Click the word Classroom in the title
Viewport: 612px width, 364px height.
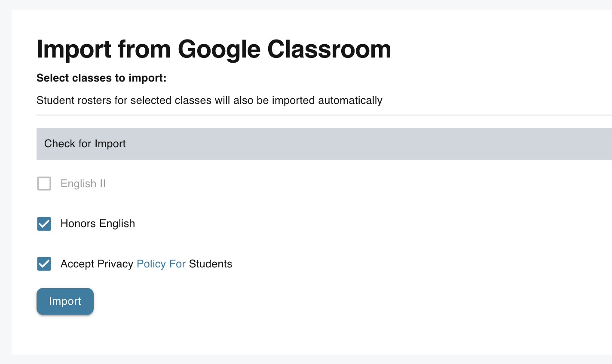pos(329,49)
